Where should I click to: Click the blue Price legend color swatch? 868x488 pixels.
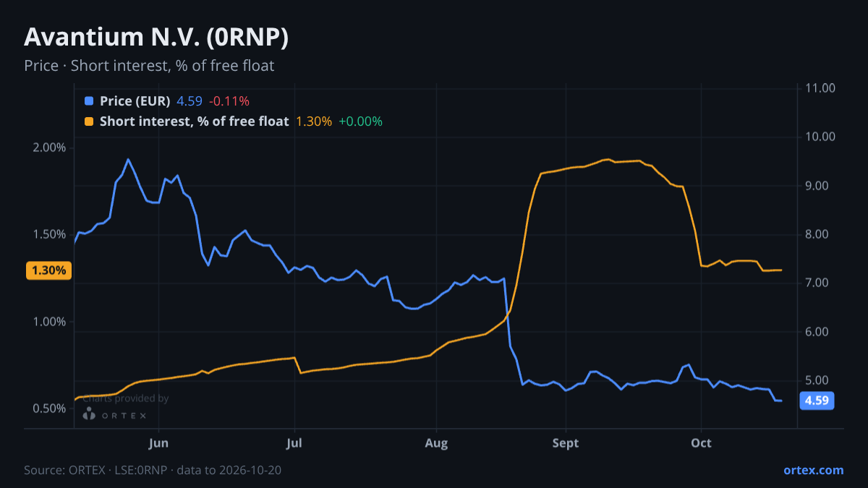(89, 101)
